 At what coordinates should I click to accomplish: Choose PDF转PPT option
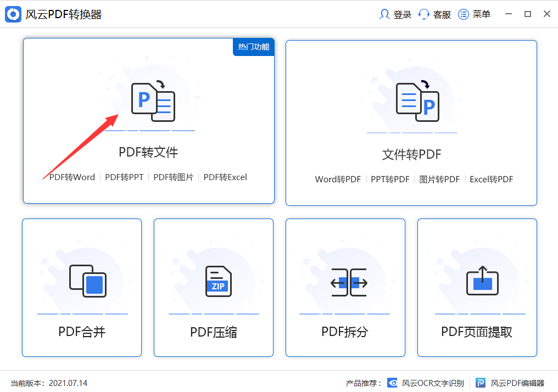(x=124, y=177)
